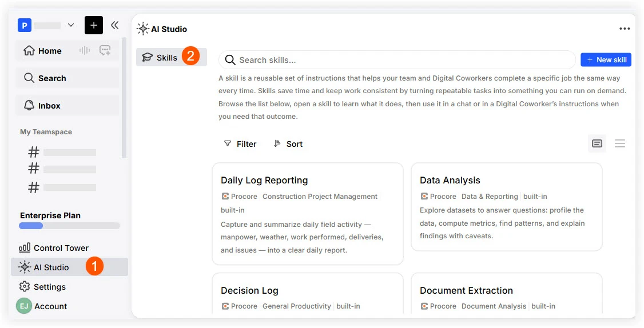Click the new chat bubble icon
The image size is (644, 328).
(x=105, y=50)
